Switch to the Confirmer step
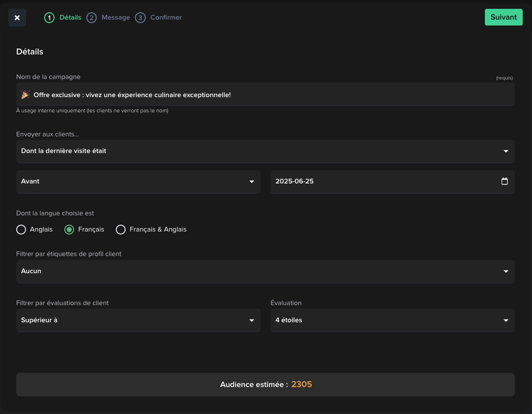Image resolution: width=532 pixels, height=414 pixels. [166, 17]
